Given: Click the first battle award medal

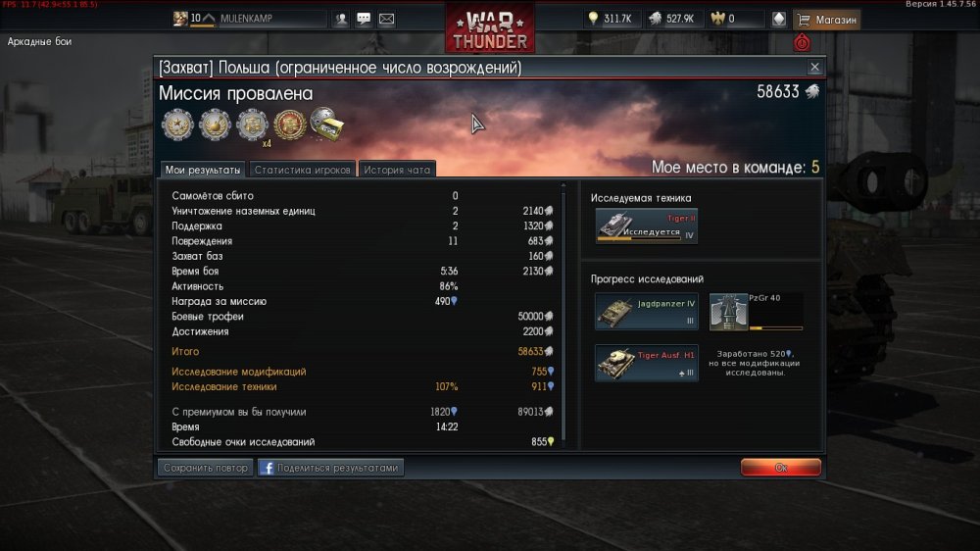Looking at the screenshot, I should (x=177, y=124).
